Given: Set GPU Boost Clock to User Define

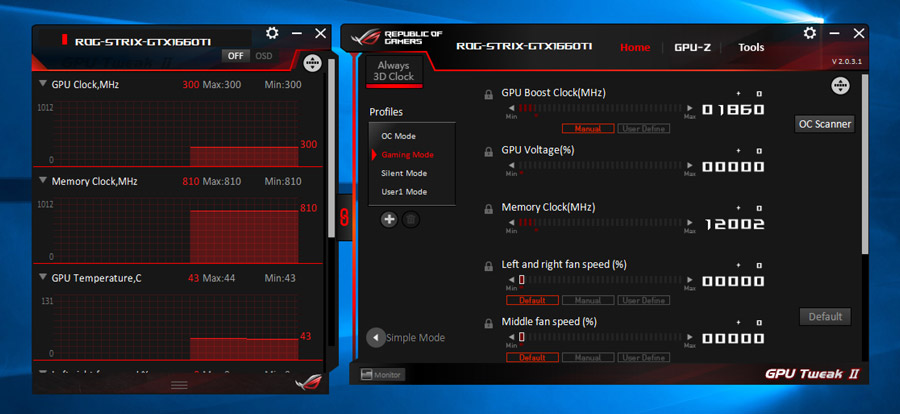Looking at the screenshot, I should [x=643, y=129].
